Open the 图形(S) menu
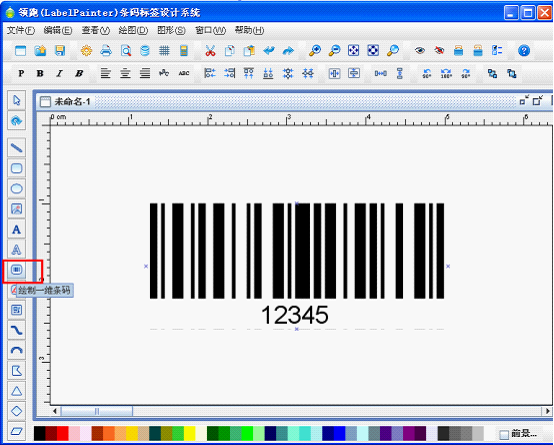The image size is (554, 445). 171,30
